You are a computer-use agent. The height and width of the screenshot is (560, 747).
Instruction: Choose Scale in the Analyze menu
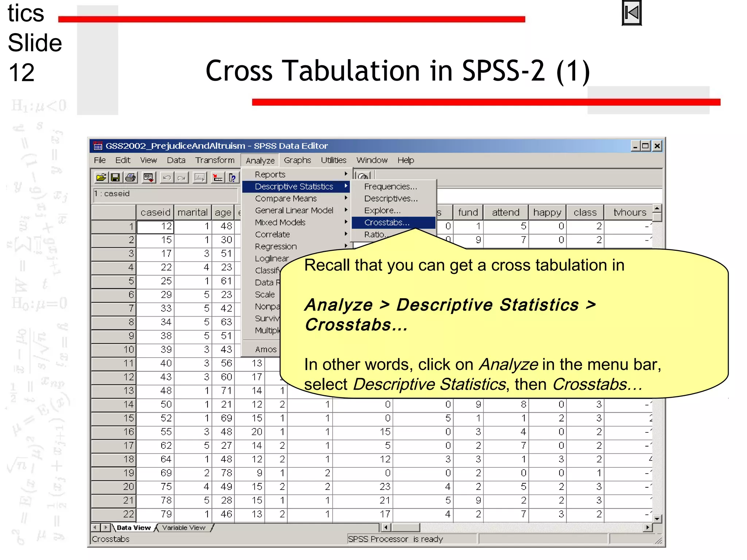click(x=265, y=295)
